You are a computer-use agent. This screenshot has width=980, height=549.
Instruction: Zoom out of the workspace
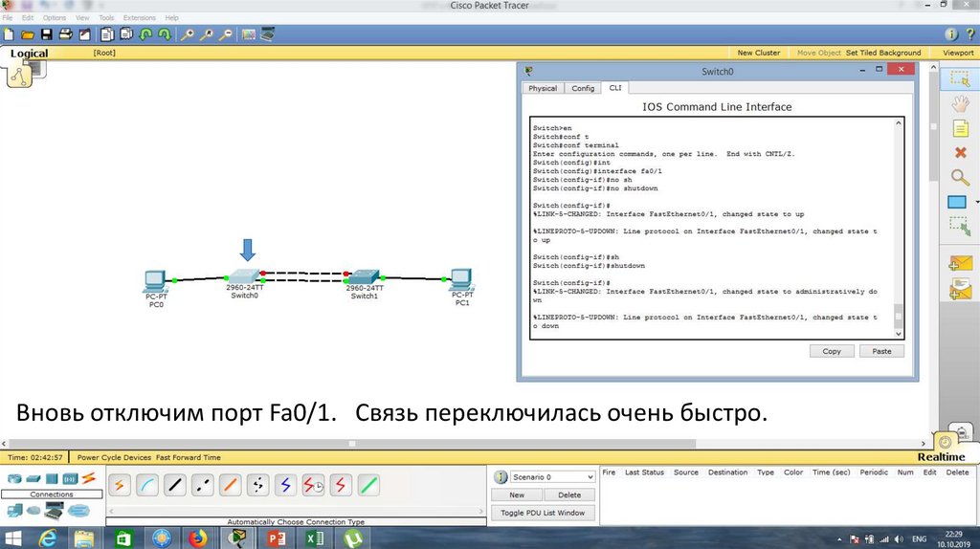click(226, 34)
